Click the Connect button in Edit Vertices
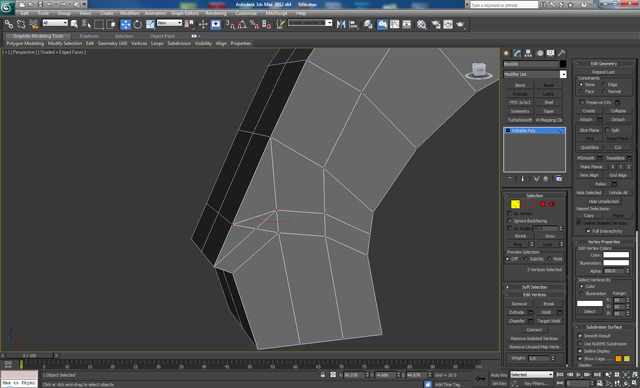Image resolution: width=640 pixels, height=388 pixels. point(534,330)
